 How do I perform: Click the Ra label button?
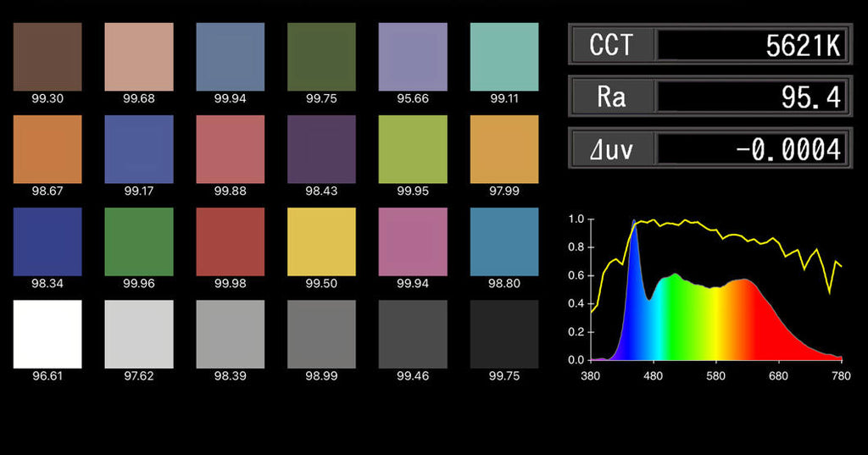point(611,96)
